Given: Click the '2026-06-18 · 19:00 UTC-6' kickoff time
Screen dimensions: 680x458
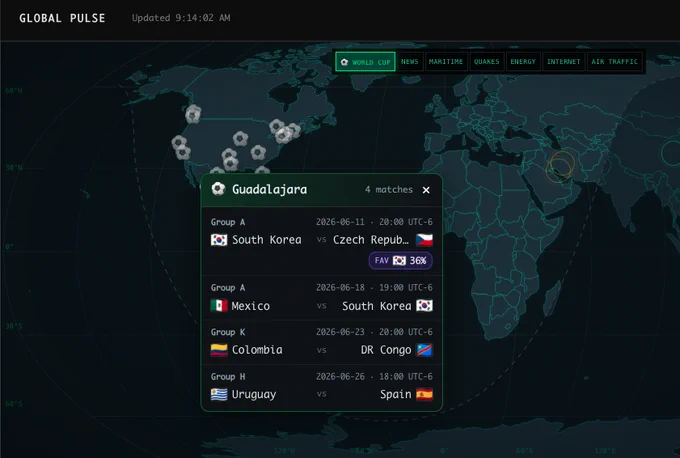Looking at the screenshot, I should point(374,288).
